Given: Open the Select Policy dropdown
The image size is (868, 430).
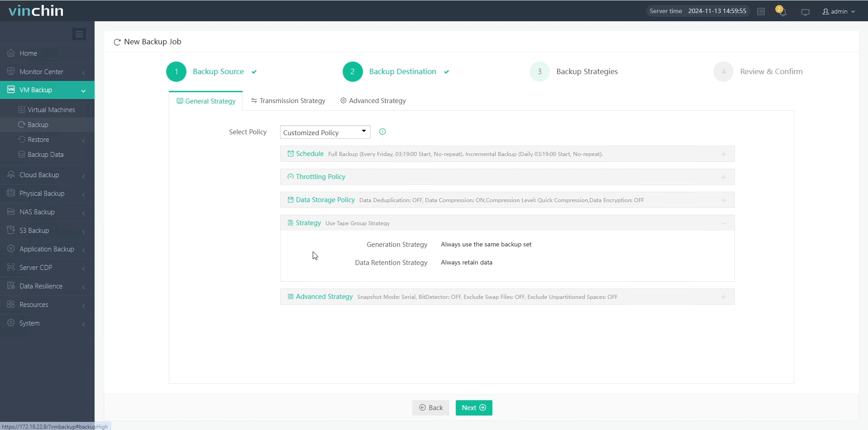Looking at the screenshot, I should (325, 132).
